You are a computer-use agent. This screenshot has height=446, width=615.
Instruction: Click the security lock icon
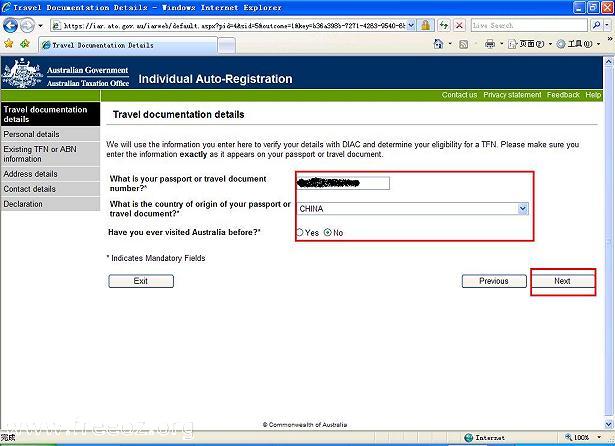[x=425, y=26]
